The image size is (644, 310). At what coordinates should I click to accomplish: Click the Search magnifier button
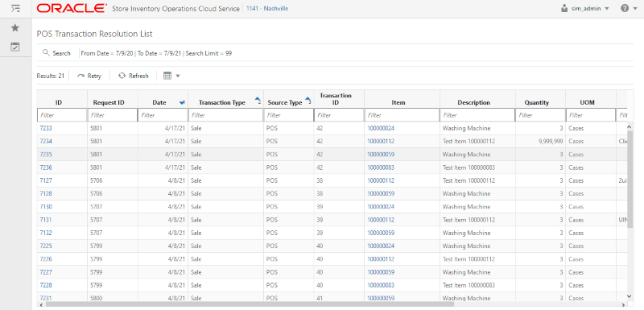(56, 53)
